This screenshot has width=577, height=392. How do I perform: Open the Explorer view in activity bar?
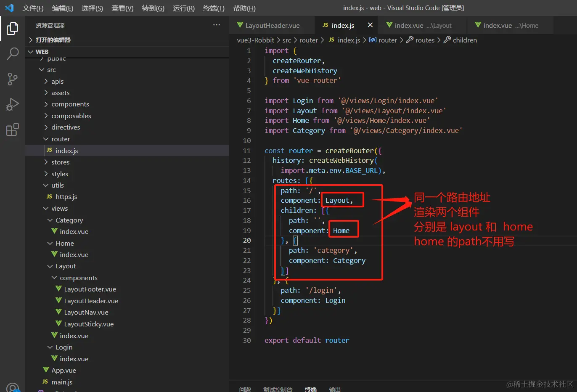(13, 29)
